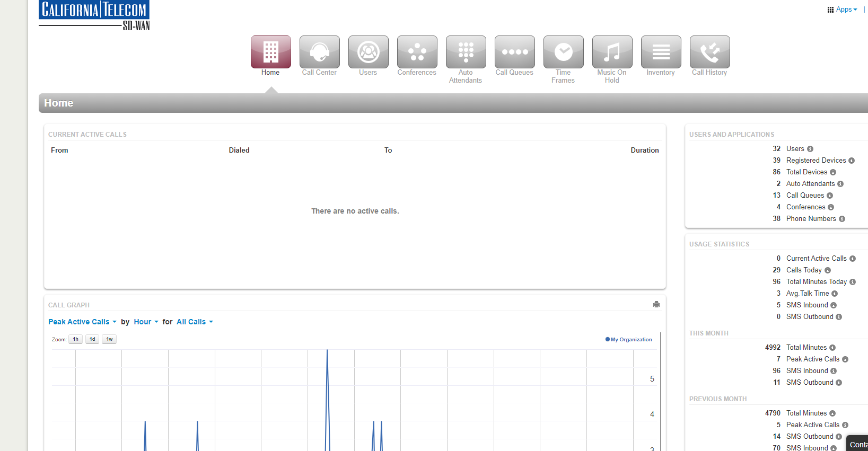
Task: Toggle My Organization series in graph legend
Action: coord(629,340)
